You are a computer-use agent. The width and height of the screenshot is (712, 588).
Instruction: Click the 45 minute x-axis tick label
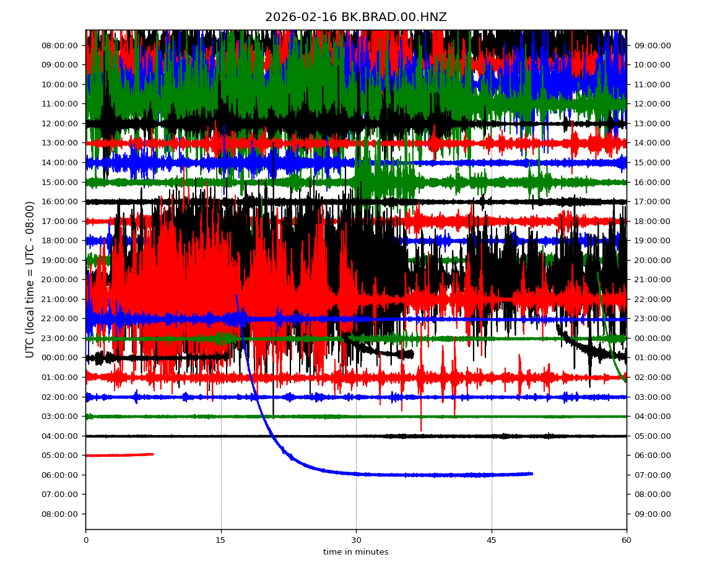tap(492, 540)
